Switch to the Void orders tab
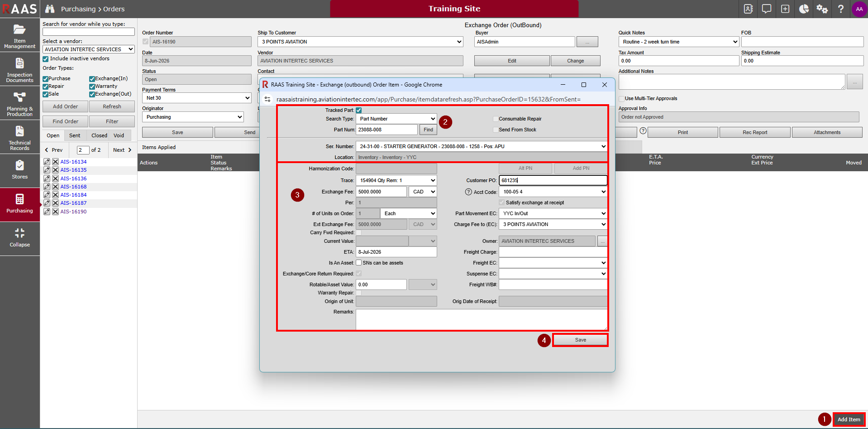Viewport: 868px width, 429px height. pos(119,135)
